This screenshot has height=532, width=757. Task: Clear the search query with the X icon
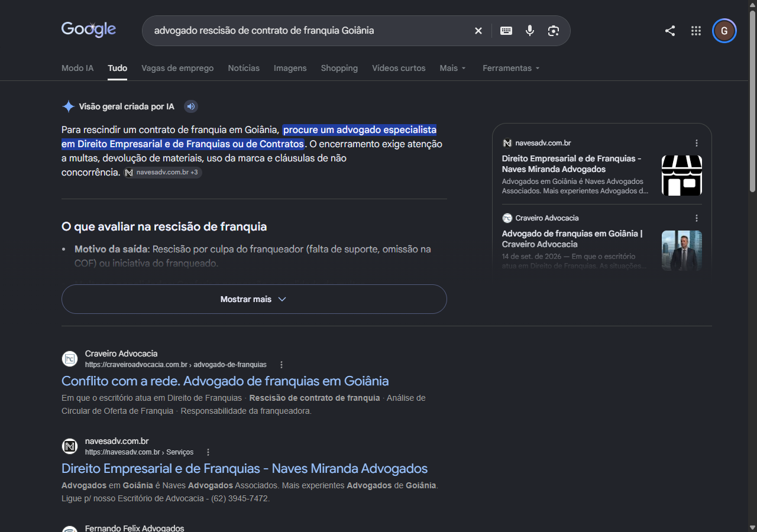pyautogui.click(x=478, y=31)
